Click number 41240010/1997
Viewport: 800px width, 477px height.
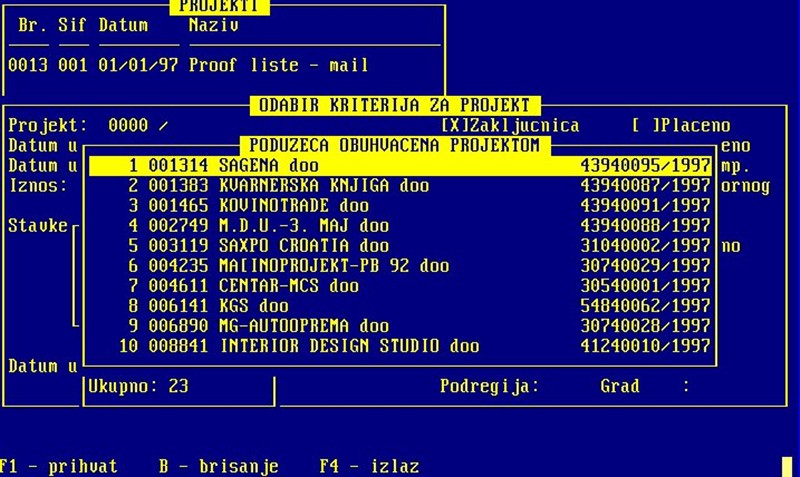(x=645, y=346)
